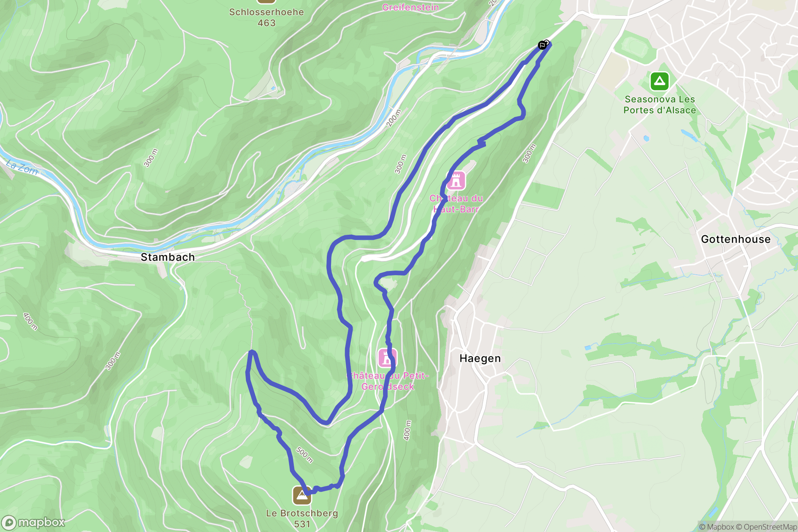This screenshot has height=532, width=798.
Task: Open the OpenStreetMap attribution link
Action: click(766, 527)
